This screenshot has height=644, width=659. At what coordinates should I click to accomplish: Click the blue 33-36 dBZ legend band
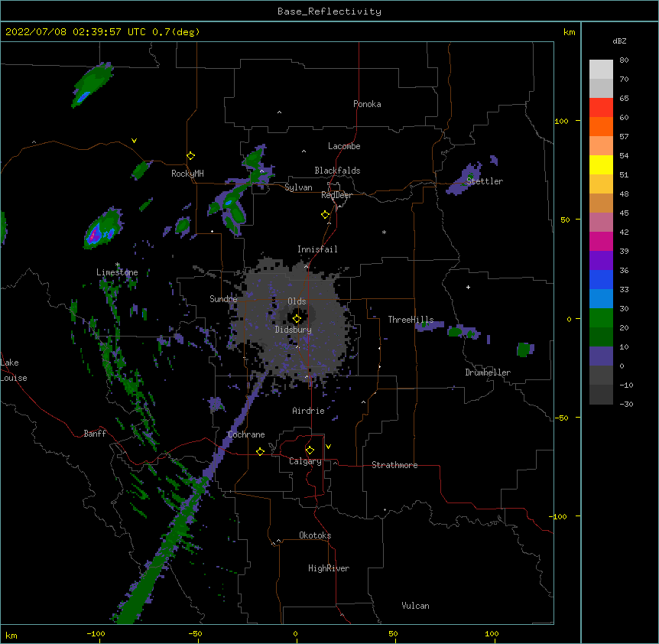pos(601,279)
